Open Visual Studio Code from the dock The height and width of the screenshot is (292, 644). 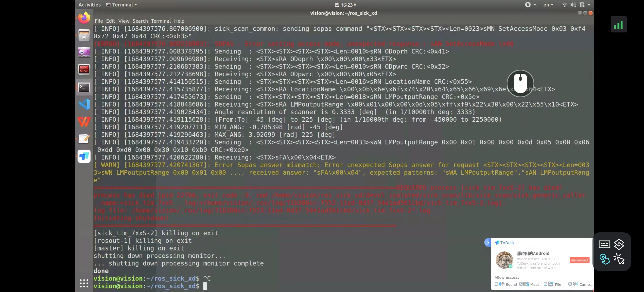[x=84, y=104]
